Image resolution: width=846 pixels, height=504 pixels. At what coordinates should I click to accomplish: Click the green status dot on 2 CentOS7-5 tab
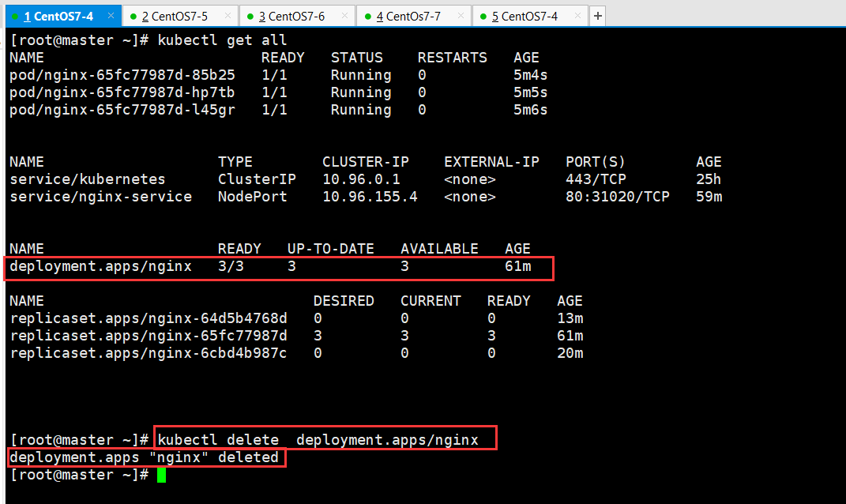pos(133,17)
